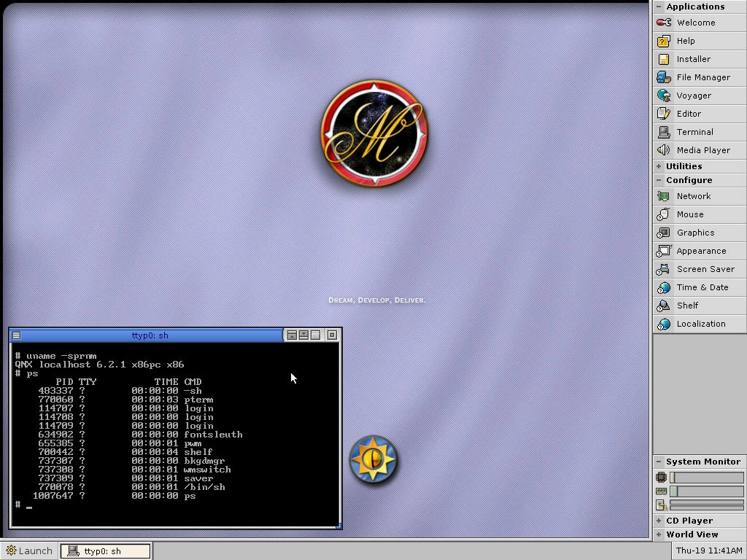Click the PID TTY TIME CMD header line
The width and height of the screenshot is (747, 560).
(128, 382)
